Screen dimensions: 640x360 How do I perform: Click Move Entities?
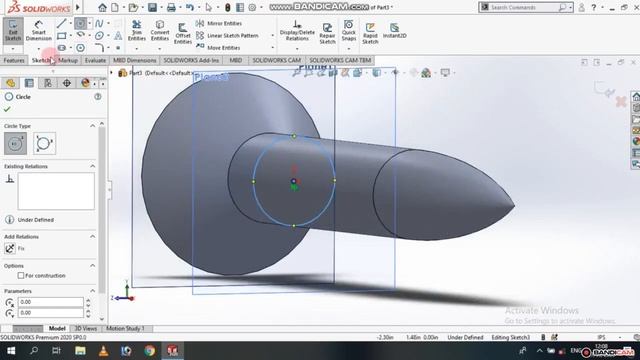pos(218,47)
